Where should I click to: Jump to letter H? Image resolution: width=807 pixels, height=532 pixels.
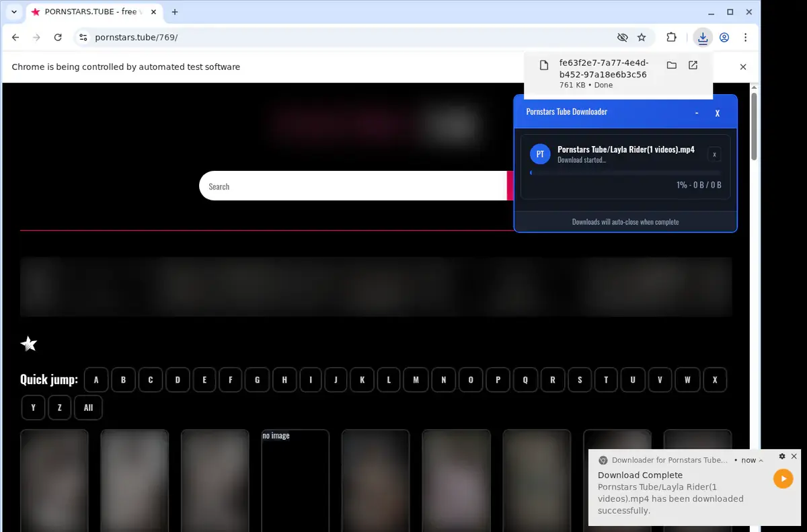pyautogui.click(x=284, y=379)
